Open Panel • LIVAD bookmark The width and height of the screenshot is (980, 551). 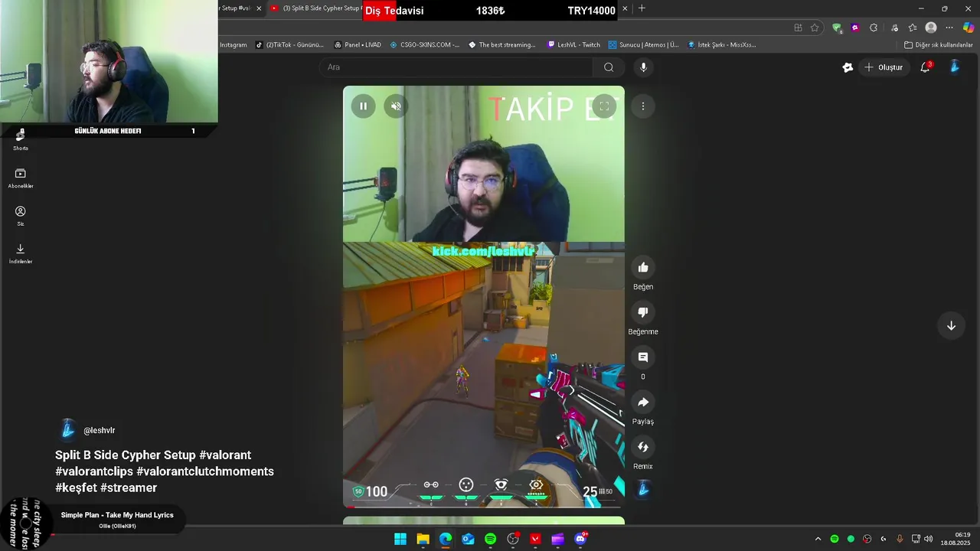357,45
